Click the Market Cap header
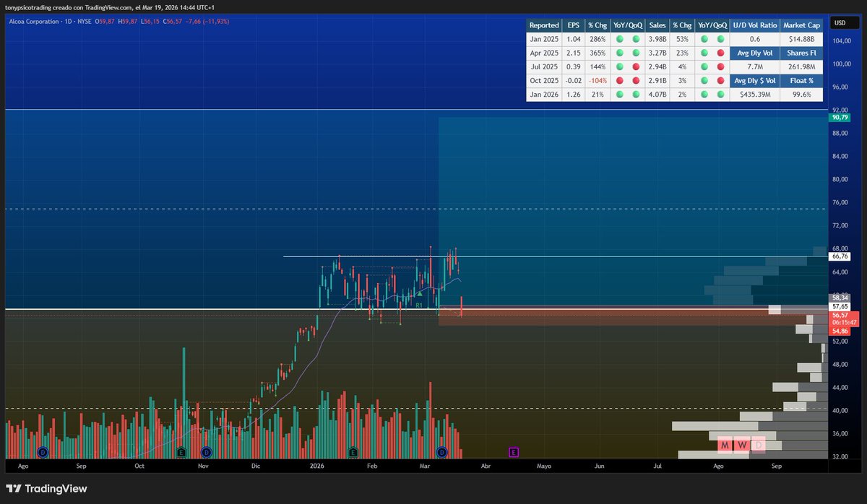867x504 pixels. (x=801, y=25)
